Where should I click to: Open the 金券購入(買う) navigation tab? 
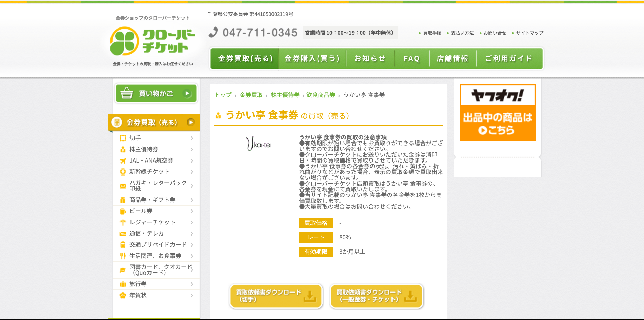(x=312, y=58)
